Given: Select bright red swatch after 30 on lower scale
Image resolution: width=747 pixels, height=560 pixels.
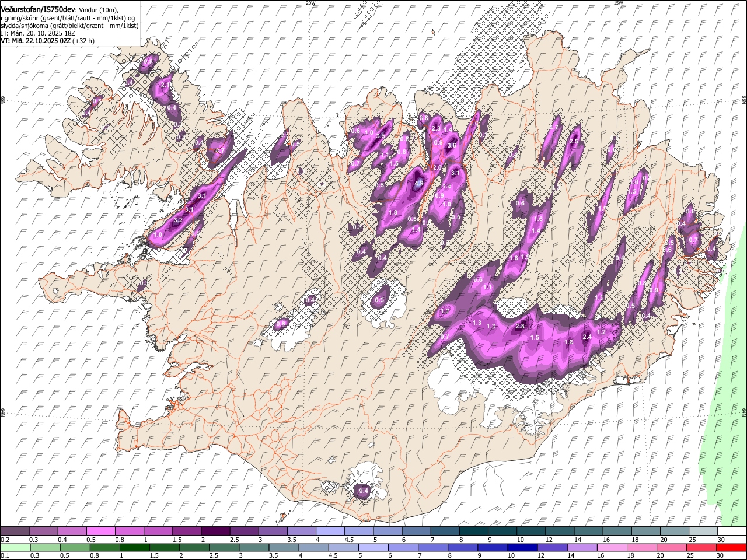Looking at the screenshot, I should coord(731,547).
